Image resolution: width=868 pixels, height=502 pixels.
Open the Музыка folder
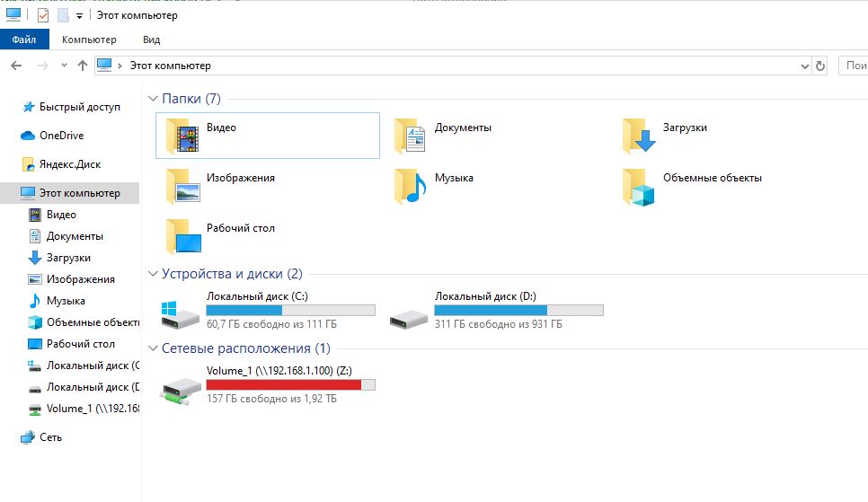411,186
